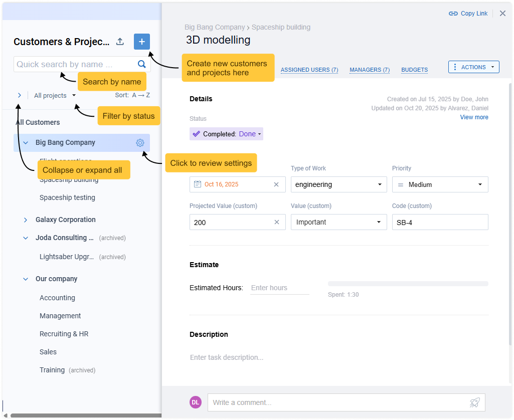Clear the Oct 16, 2025 deadline date
The height and width of the screenshot is (420, 514).
pos(276,184)
